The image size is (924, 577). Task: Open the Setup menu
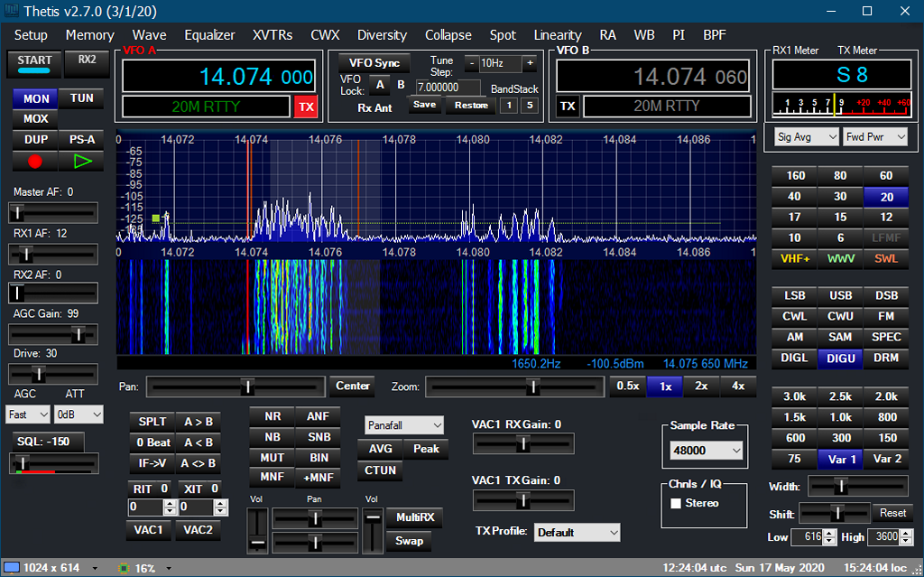pos(31,35)
